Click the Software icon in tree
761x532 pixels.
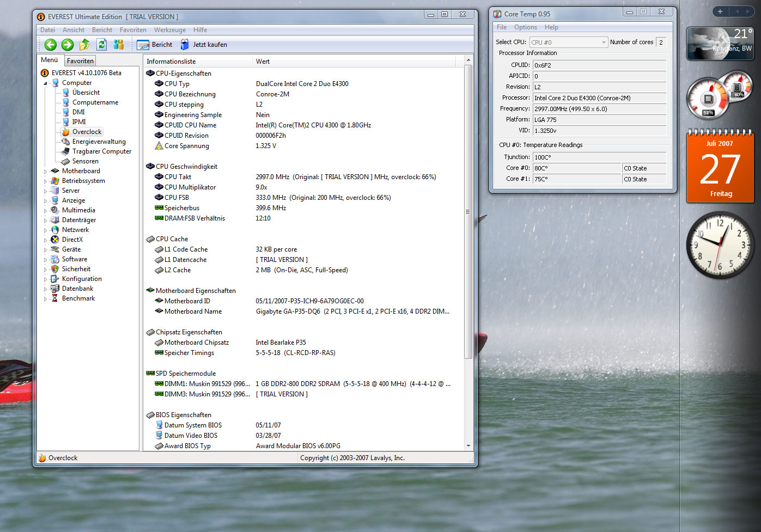55,259
